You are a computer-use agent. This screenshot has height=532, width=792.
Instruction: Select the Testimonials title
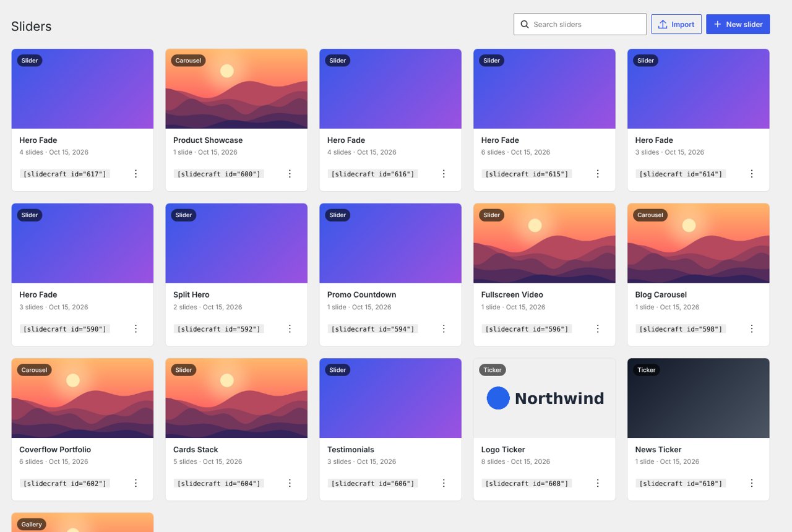(351, 449)
